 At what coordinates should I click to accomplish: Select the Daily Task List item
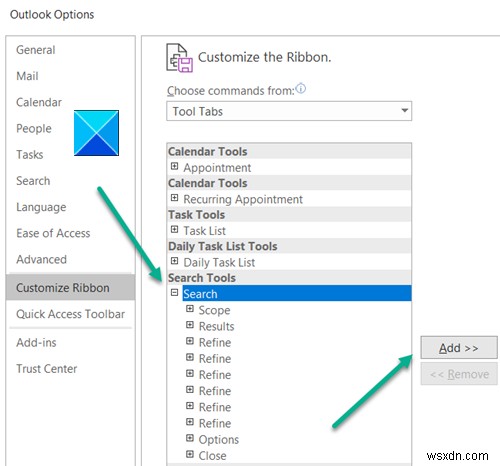tap(219, 262)
